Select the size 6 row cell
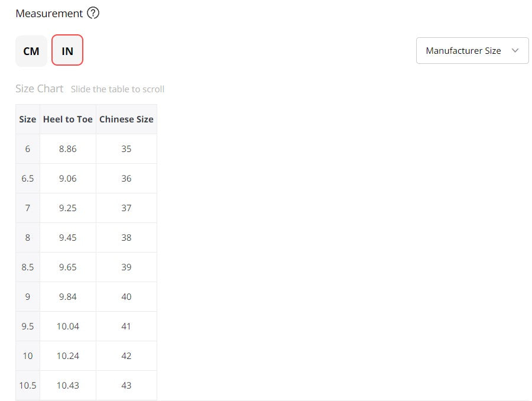Viewport: 532px width, 401px height. (28, 149)
